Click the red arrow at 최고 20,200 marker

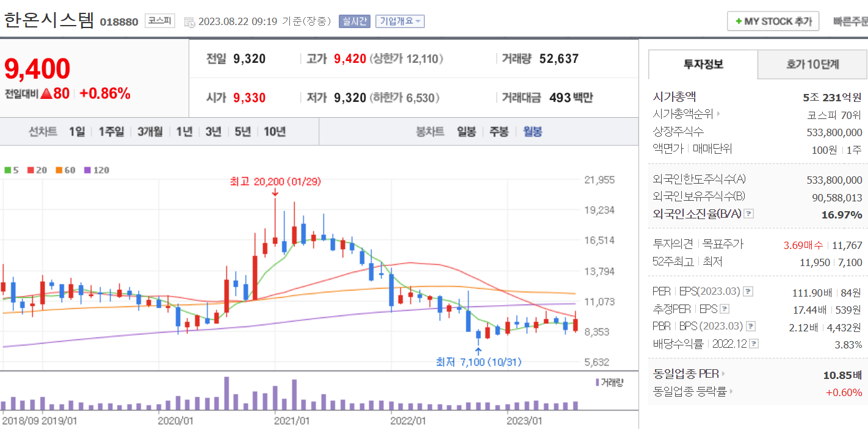(275, 192)
